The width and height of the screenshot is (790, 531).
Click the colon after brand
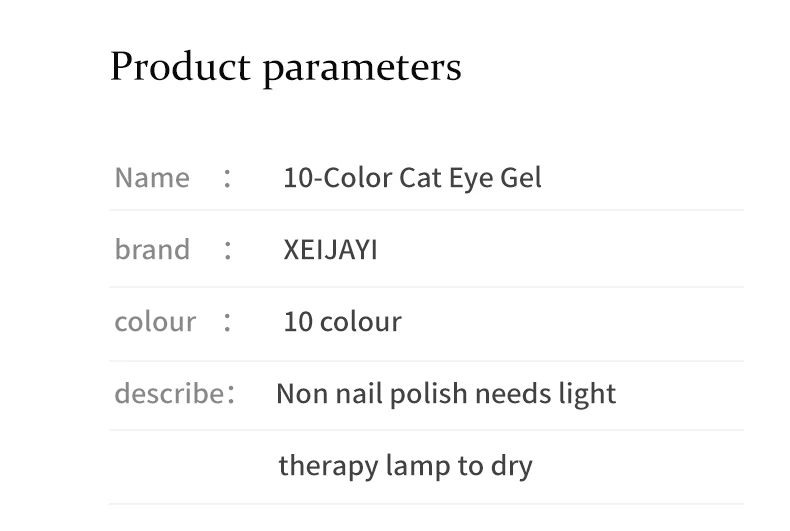(228, 250)
